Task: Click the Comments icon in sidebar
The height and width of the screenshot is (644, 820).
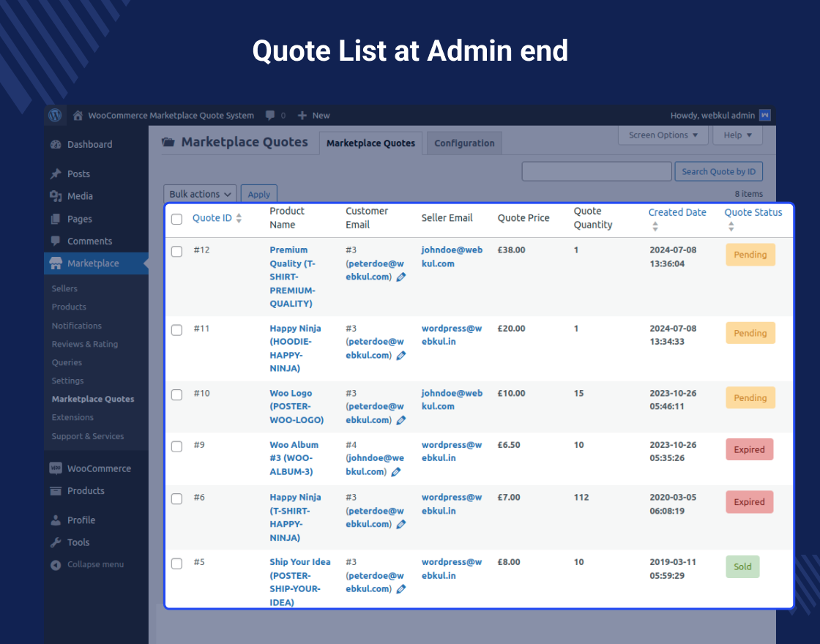Action: 56,241
